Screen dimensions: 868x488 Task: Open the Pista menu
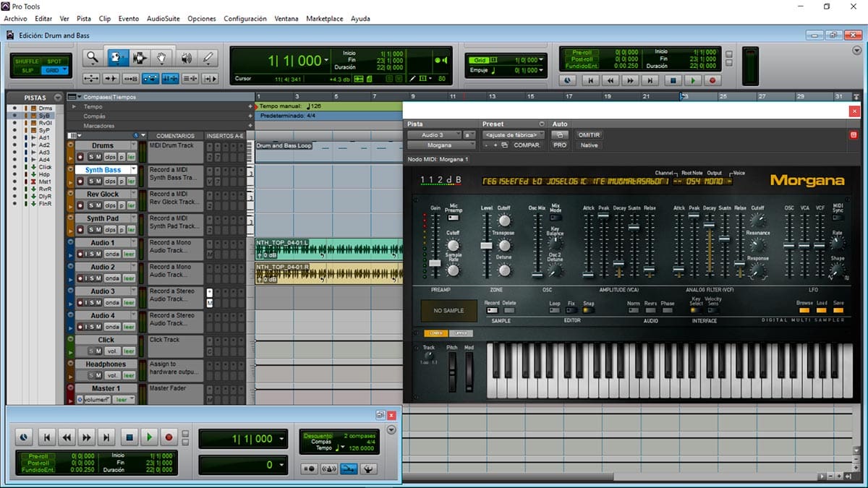pyautogui.click(x=84, y=18)
